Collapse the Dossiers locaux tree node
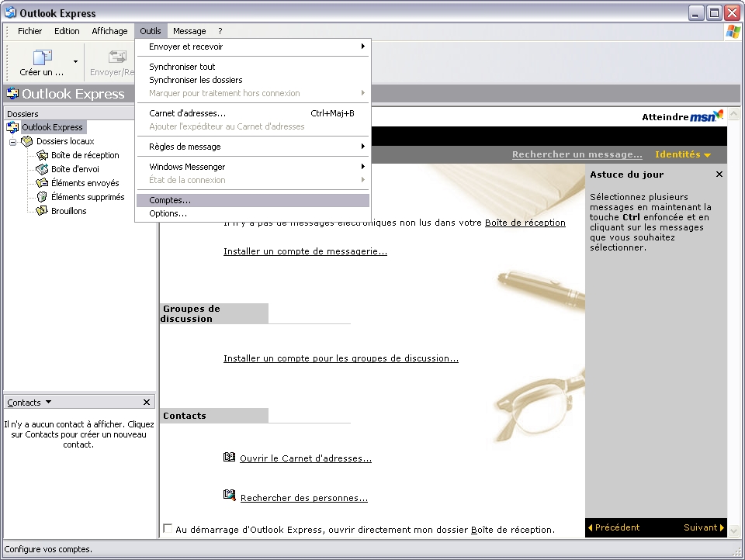This screenshot has height=560, width=745. 13,141
